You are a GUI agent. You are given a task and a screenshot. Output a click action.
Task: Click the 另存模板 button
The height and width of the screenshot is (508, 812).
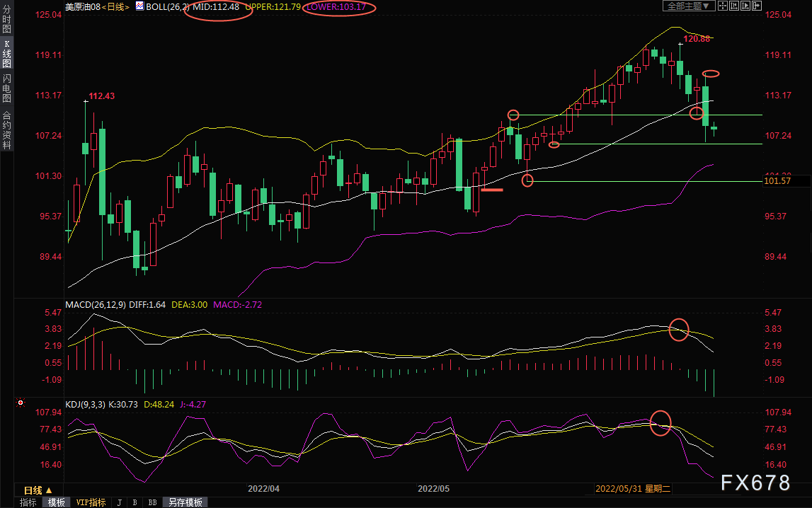(x=185, y=502)
